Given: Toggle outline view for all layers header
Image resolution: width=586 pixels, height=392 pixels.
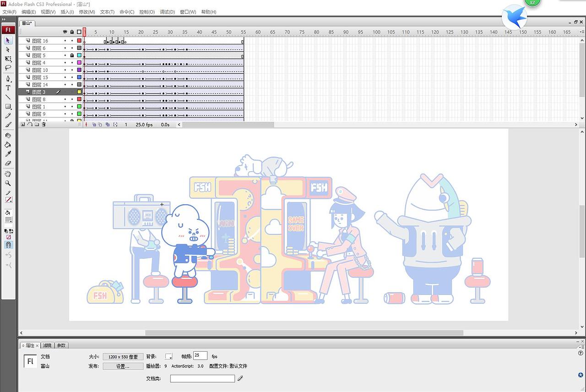Looking at the screenshot, I should pyautogui.click(x=79, y=32).
